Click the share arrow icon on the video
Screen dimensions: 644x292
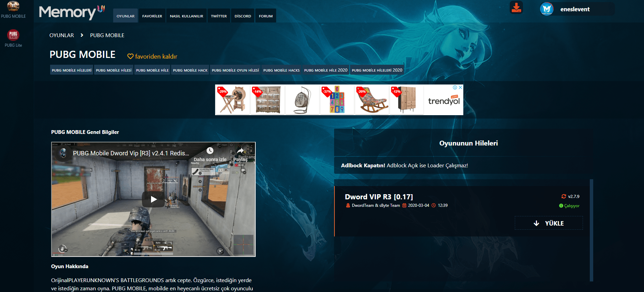[x=240, y=151]
